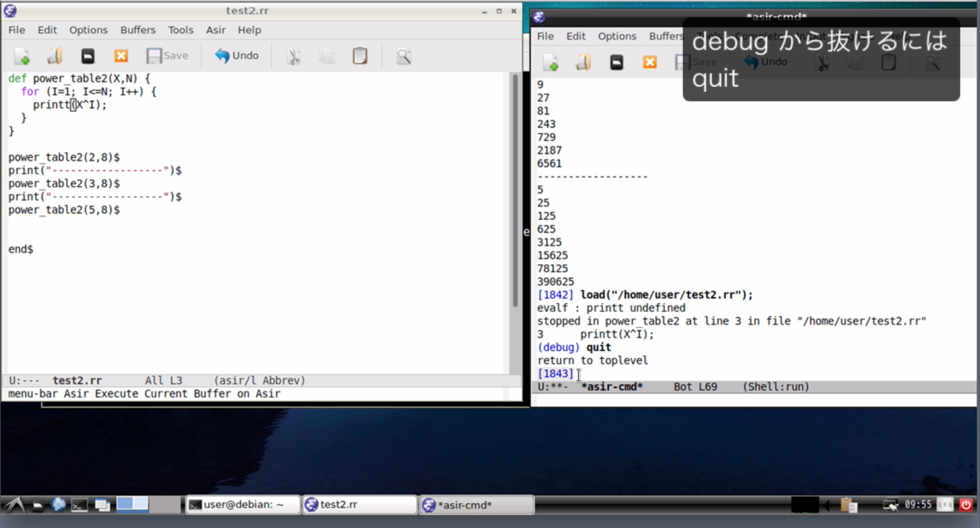Open Options menu in test2.rr window
The height and width of the screenshot is (528, 980).
tap(88, 30)
